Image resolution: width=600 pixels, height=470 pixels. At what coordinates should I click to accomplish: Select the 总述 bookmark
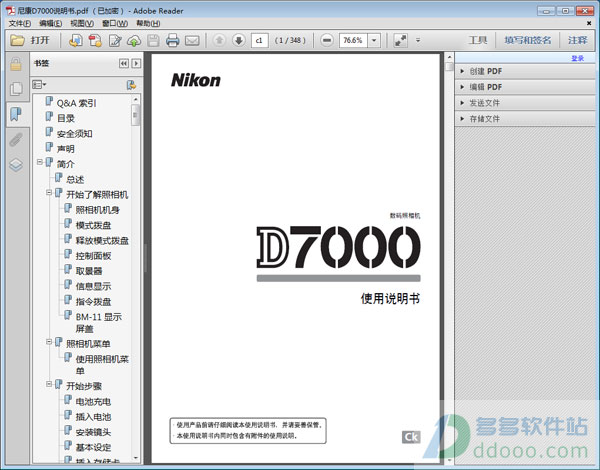75,180
